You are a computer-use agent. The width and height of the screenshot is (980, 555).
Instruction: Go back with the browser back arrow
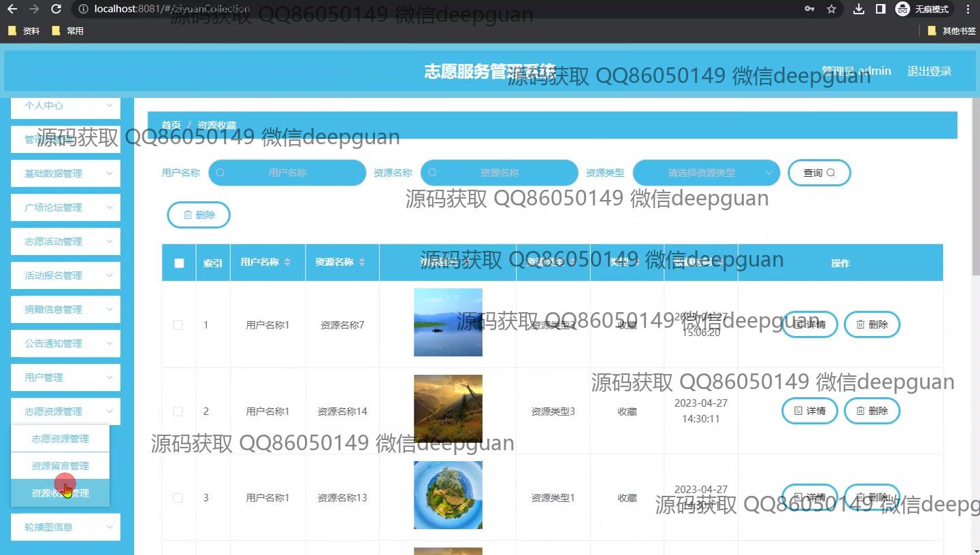(12, 9)
